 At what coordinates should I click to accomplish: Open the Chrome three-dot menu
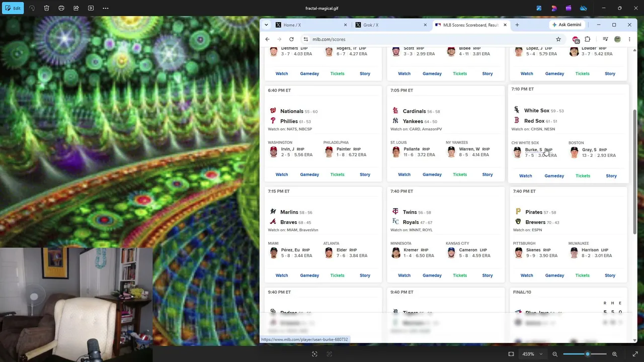coord(629,39)
